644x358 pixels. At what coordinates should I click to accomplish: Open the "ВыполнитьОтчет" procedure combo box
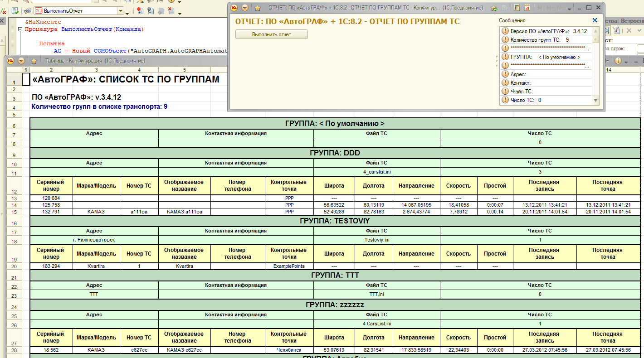[x=79, y=10]
